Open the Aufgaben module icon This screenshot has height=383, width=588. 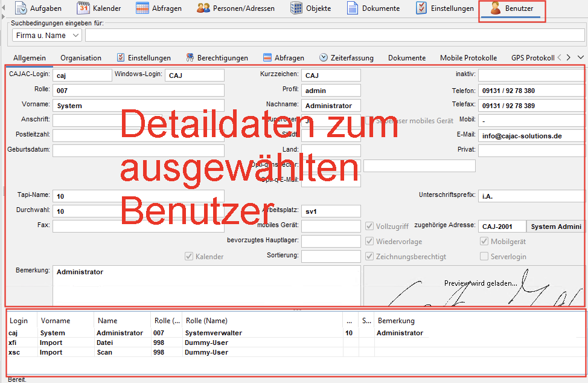pyautogui.click(x=21, y=8)
